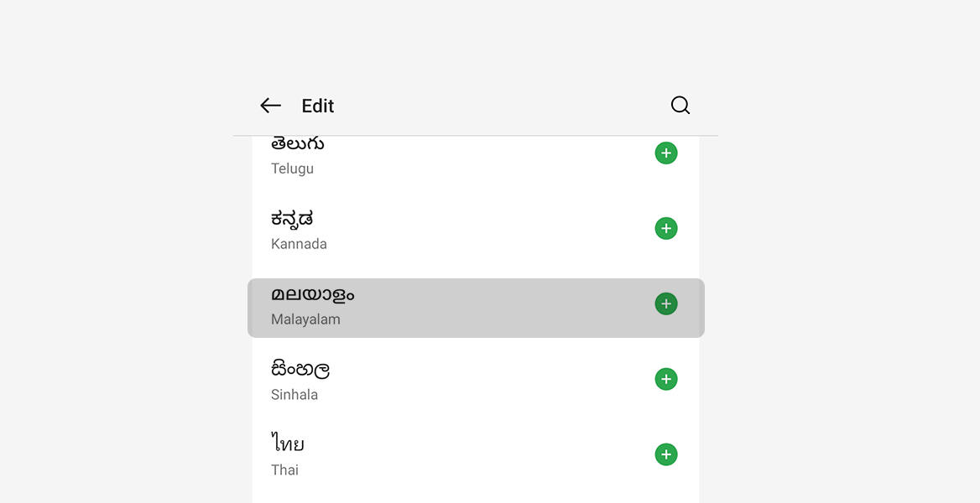Image resolution: width=980 pixels, height=503 pixels.
Task: Click the "Telugu" English subtitle
Action: [292, 169]
